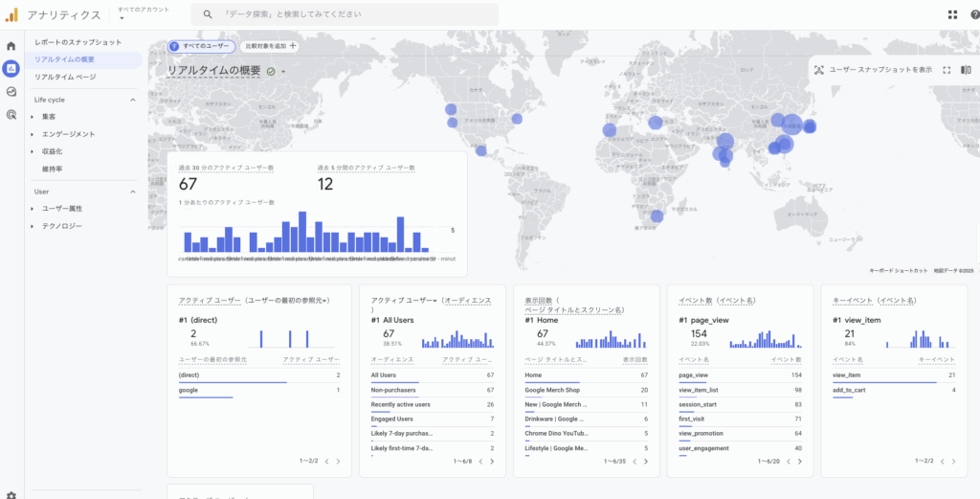This screenshot has width=980, height=499.
Task: Open the レポートのスナップショット report
Action: (x=78, y=42)
